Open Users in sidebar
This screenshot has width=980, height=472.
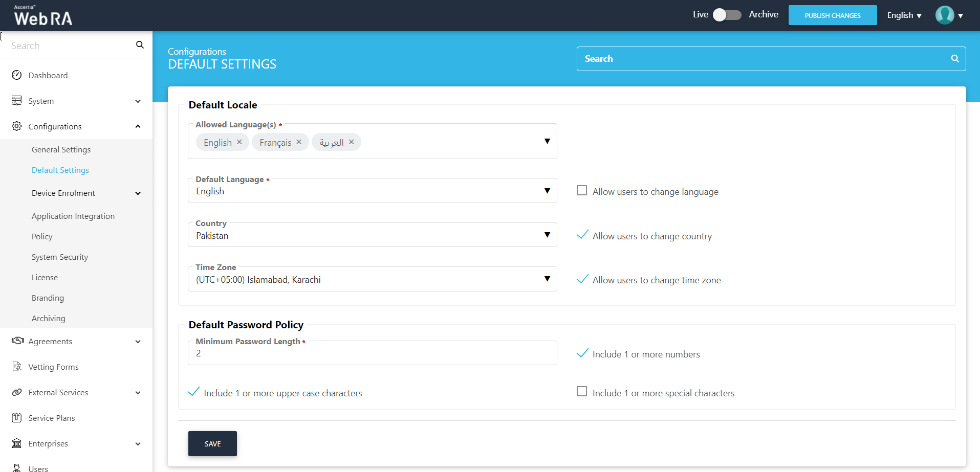coord(38,468)
